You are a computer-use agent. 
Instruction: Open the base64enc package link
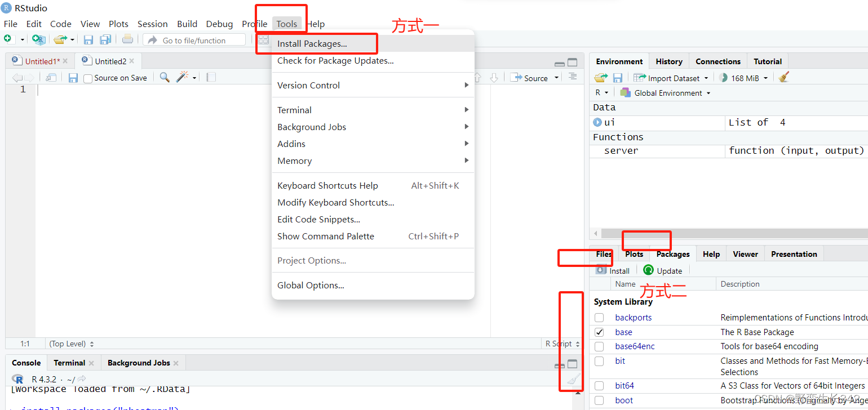[635, 346]
